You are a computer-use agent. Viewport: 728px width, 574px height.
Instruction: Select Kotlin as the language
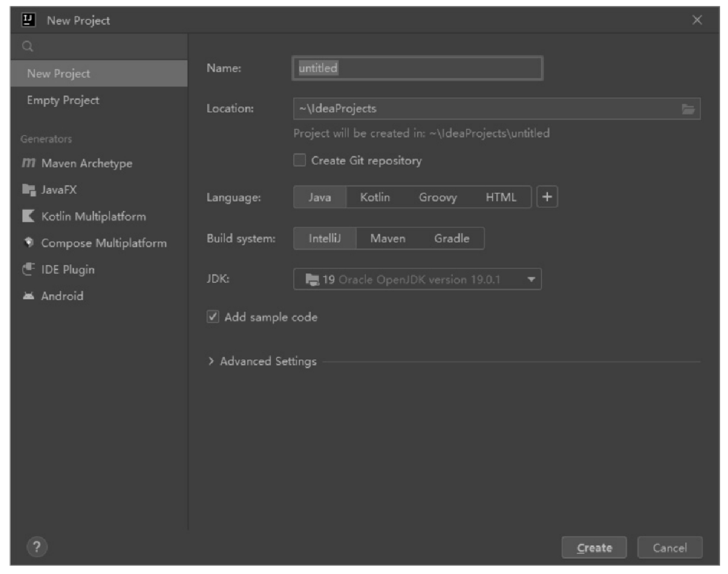pos(375,197)
